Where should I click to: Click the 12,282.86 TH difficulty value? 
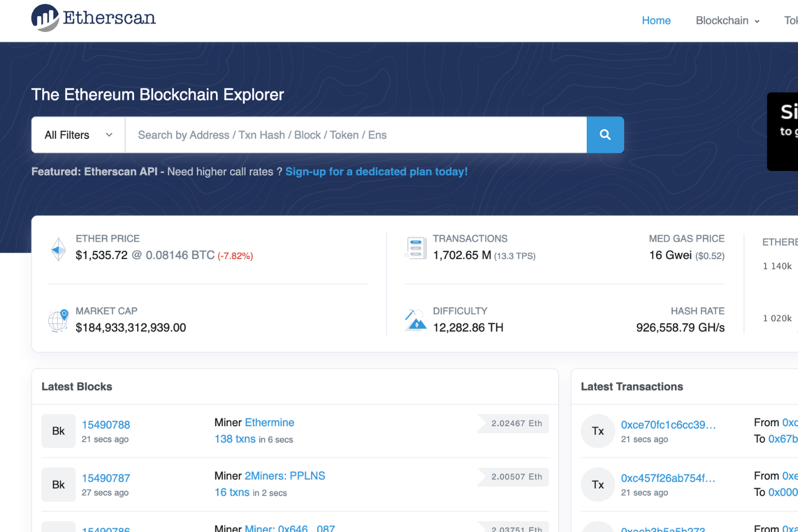[468, 328]
